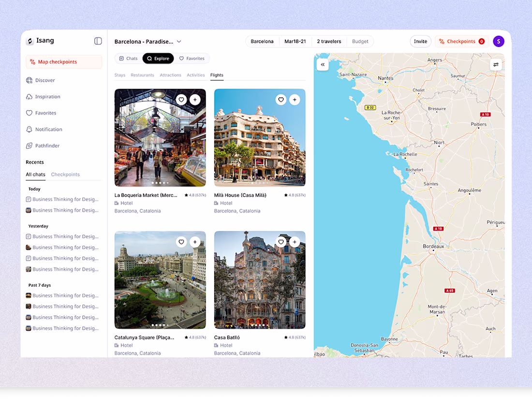Click the Isang logo icon
Screen dimensions: 532x399
click(x=30, y=41)
